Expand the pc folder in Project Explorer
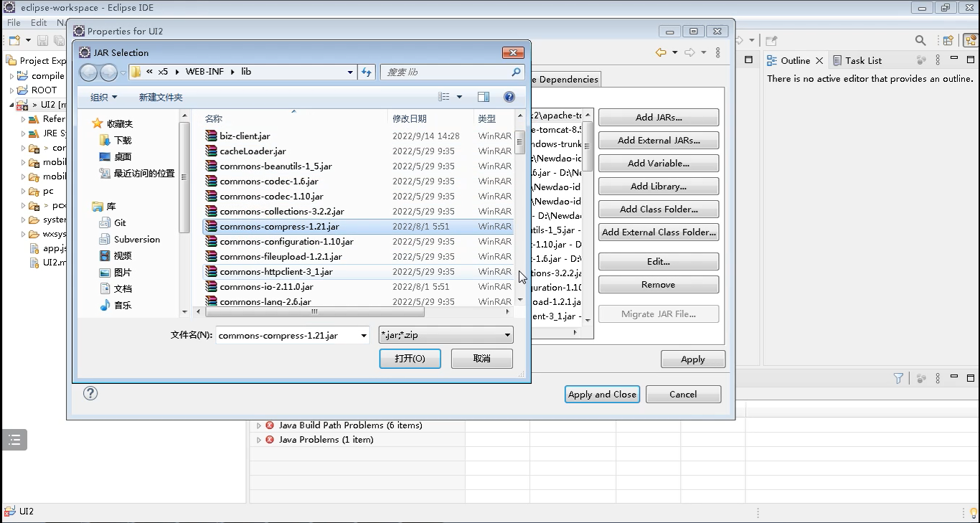The height and width of the screenshot is (523, 980). tap(24, 192)
